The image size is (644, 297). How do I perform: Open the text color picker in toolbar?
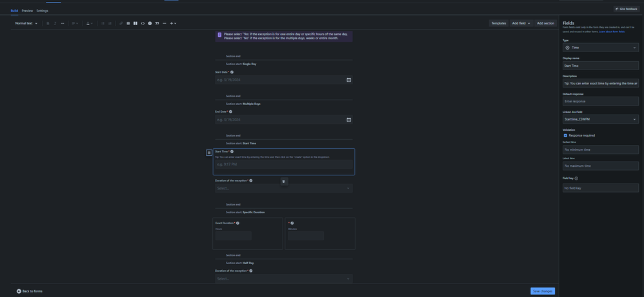89,23
